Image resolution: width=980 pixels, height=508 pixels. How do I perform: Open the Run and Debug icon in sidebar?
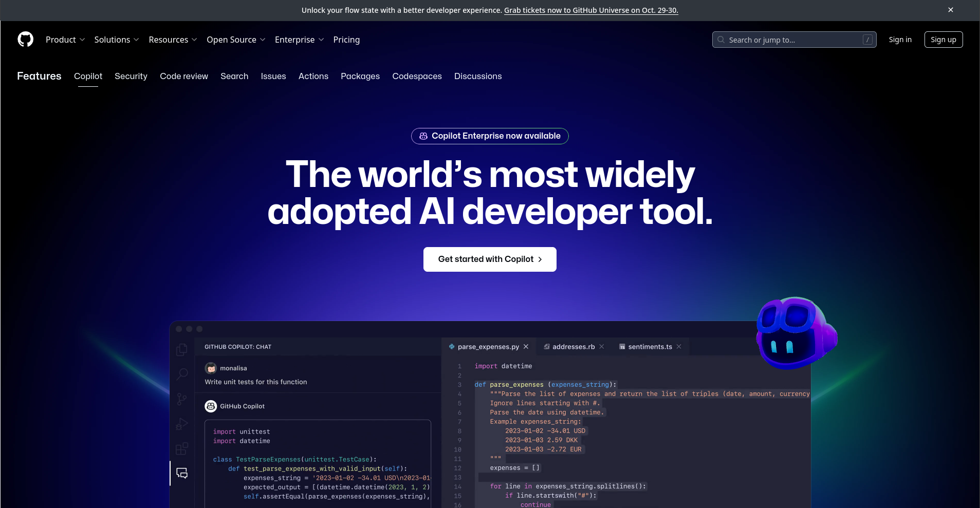(182, 424)
